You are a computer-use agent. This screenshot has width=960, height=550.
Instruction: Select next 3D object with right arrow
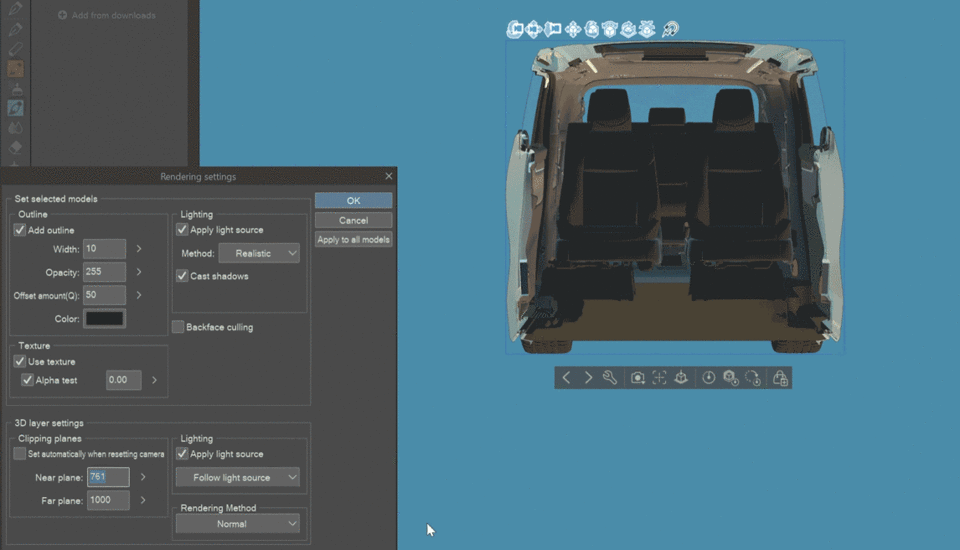(x=588, y=378)
